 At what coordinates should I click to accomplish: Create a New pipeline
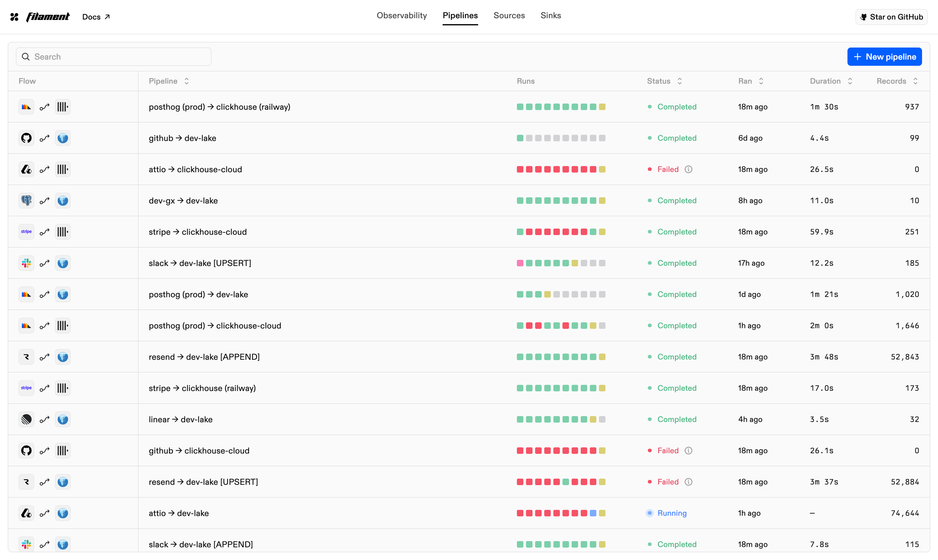(x=884, y=57)
